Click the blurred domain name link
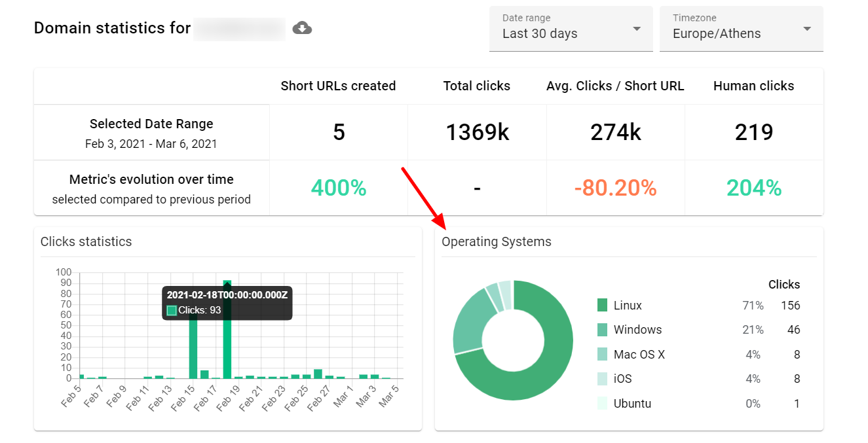The image size is (868, 443). [239, 29]
